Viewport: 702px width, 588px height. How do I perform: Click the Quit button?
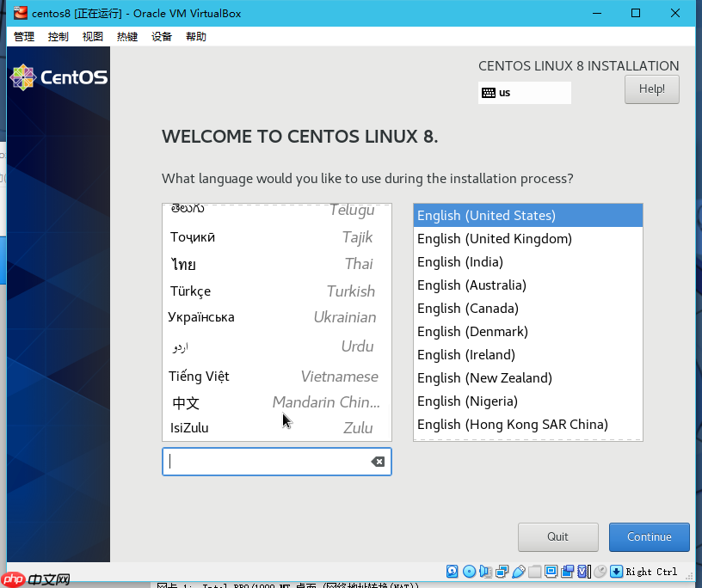pos(557,536)
